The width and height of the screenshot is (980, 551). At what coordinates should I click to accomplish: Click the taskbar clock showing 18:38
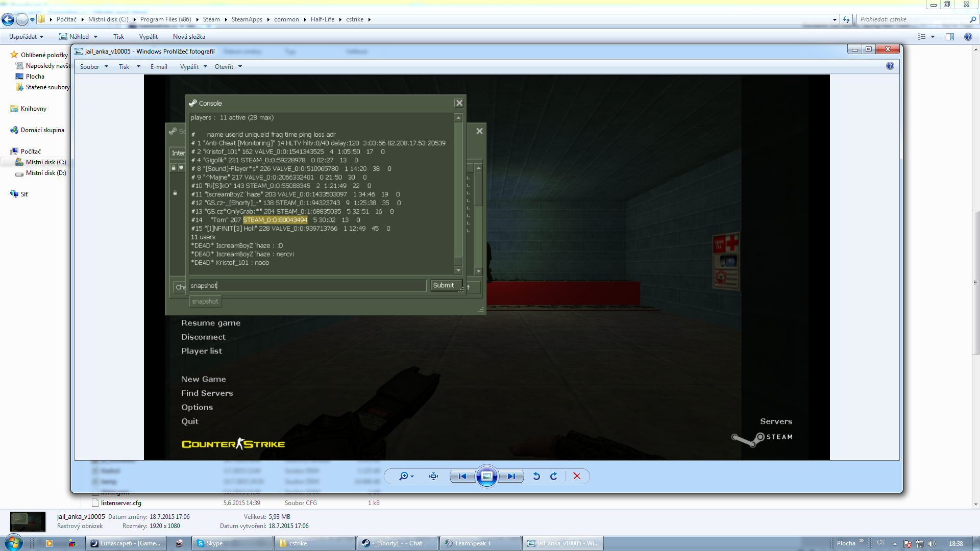pos(955,544)
